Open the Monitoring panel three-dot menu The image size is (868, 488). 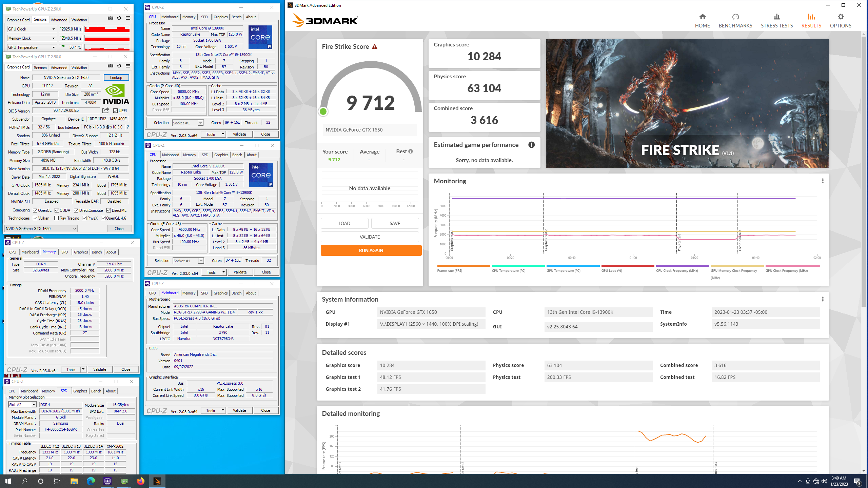point(823,181)
